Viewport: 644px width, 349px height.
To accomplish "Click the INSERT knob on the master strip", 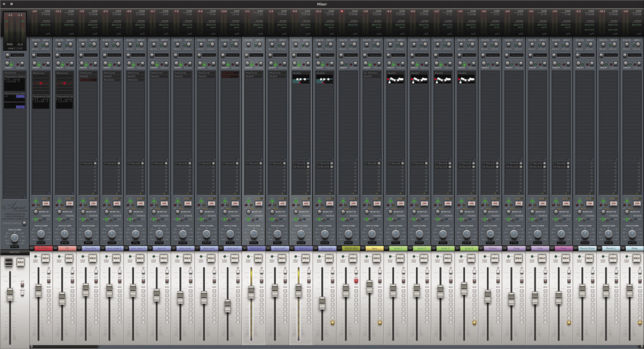I will coord(7,63).
